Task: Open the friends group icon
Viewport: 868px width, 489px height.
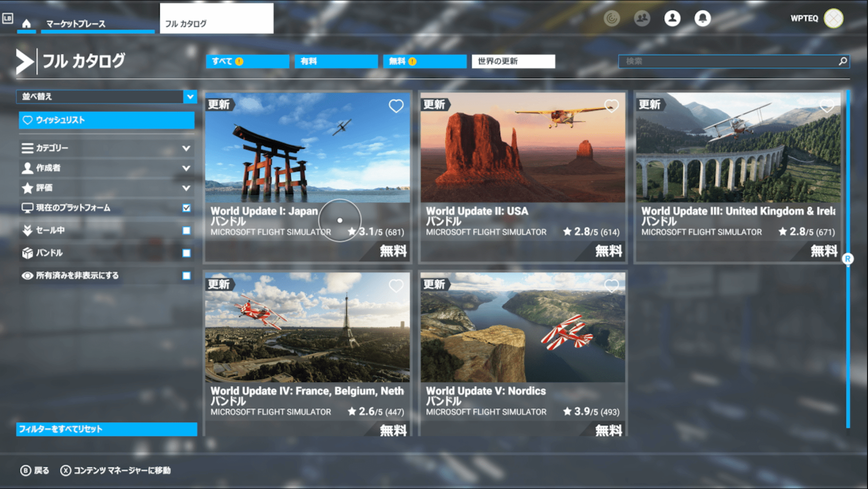Action: [x=642, y=18]
